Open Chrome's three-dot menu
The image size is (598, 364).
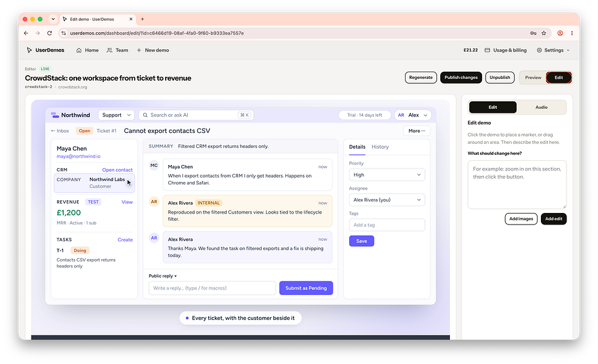[572, 33]
